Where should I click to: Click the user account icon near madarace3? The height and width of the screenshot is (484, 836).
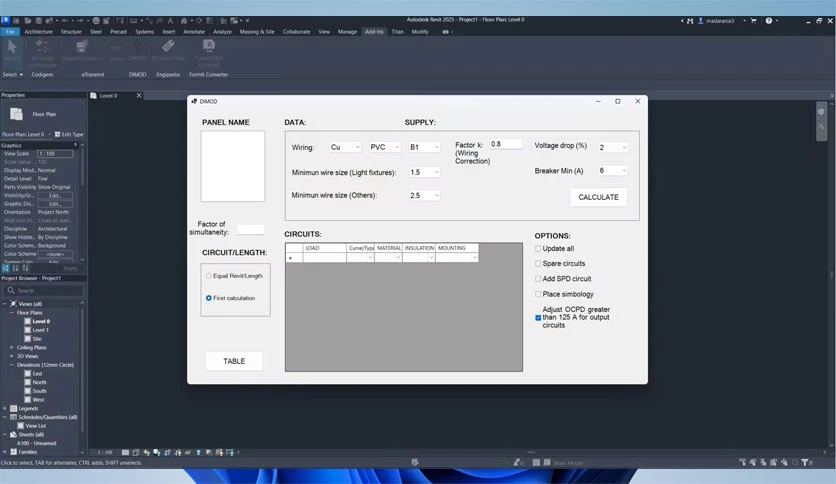click(701, 21)
